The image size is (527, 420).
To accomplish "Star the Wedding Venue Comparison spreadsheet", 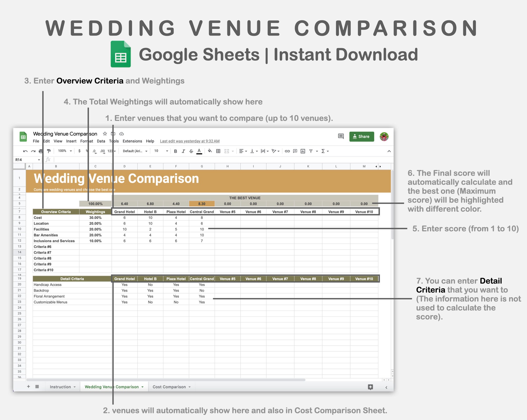I will 105,134.
